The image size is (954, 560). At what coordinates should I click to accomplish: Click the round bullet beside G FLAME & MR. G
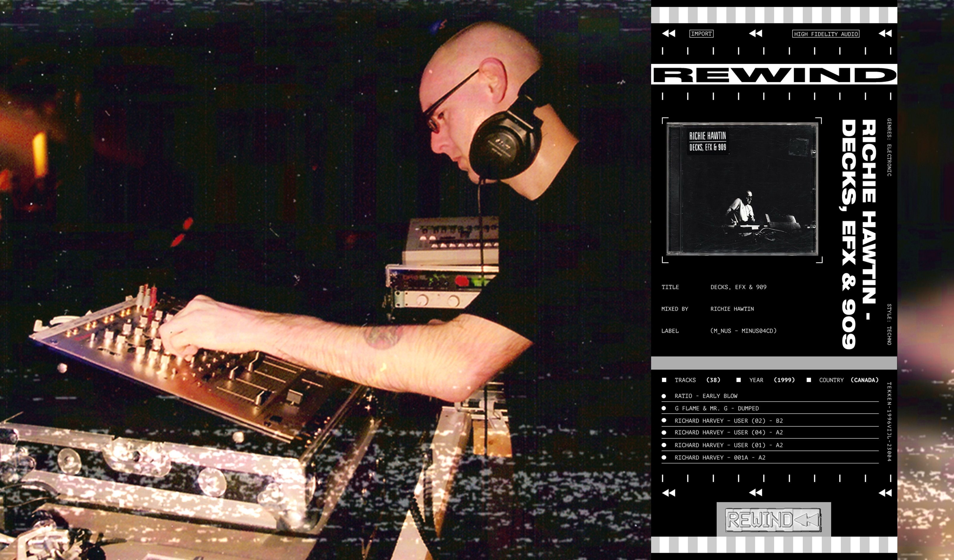(664, 408)
